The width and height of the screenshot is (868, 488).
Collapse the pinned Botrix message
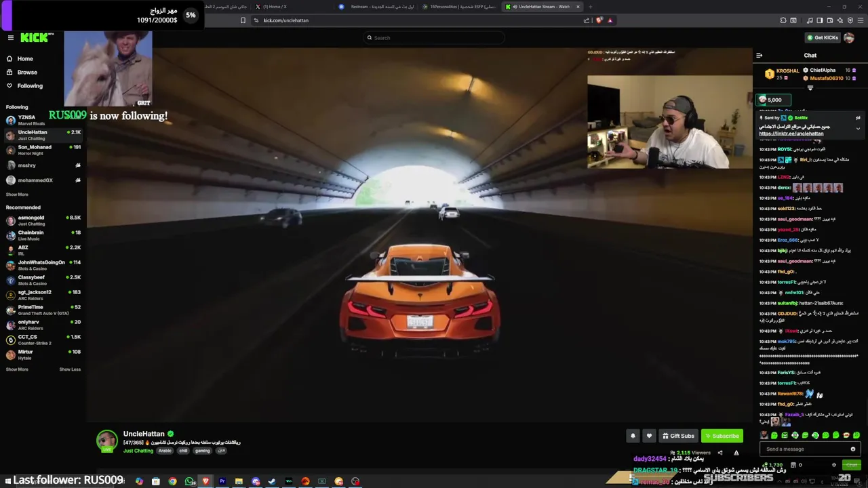coord(858,129)
